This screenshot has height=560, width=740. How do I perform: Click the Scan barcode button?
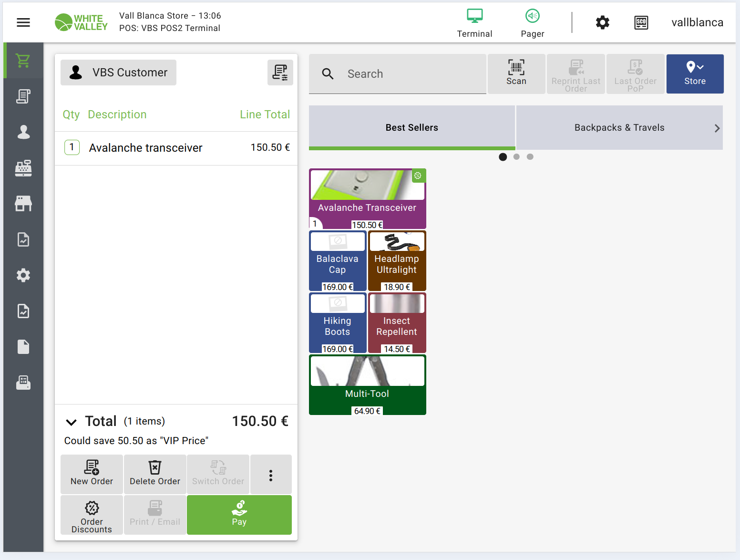[516, 73]
